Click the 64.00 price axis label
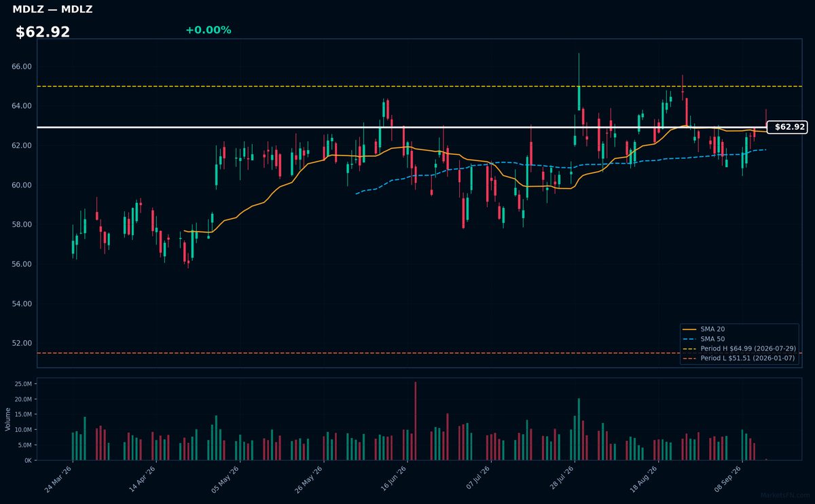 pos(22,106)
